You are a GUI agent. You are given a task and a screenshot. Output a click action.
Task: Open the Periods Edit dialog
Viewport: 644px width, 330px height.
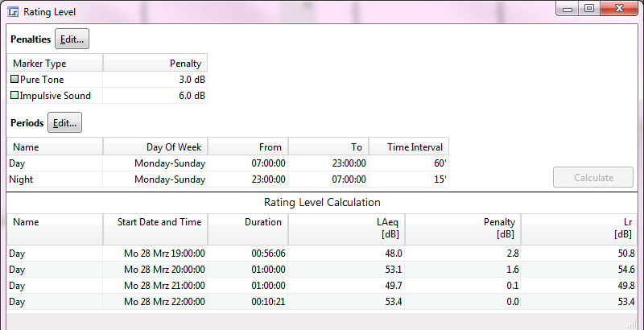(64, 123)
